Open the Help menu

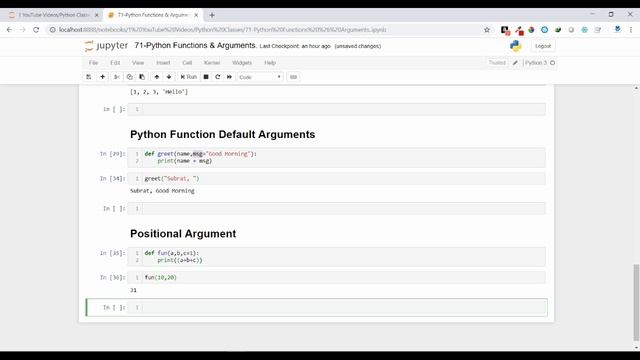[x=270, y=63]
